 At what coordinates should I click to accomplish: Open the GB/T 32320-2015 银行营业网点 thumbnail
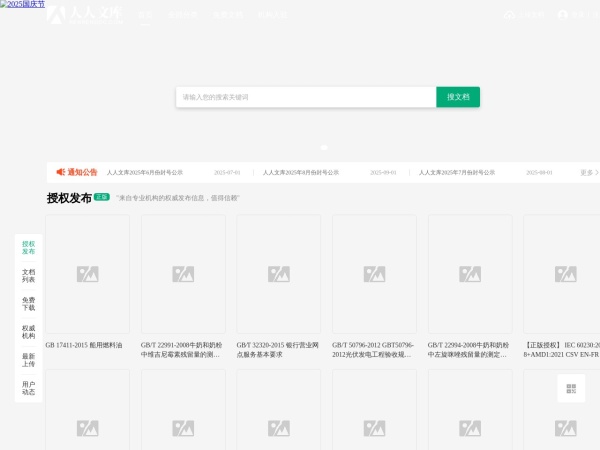278,274
